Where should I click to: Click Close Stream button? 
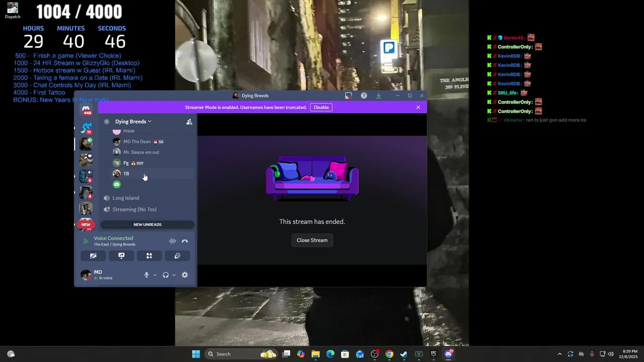pyautogui.click(x=312, y=240)
